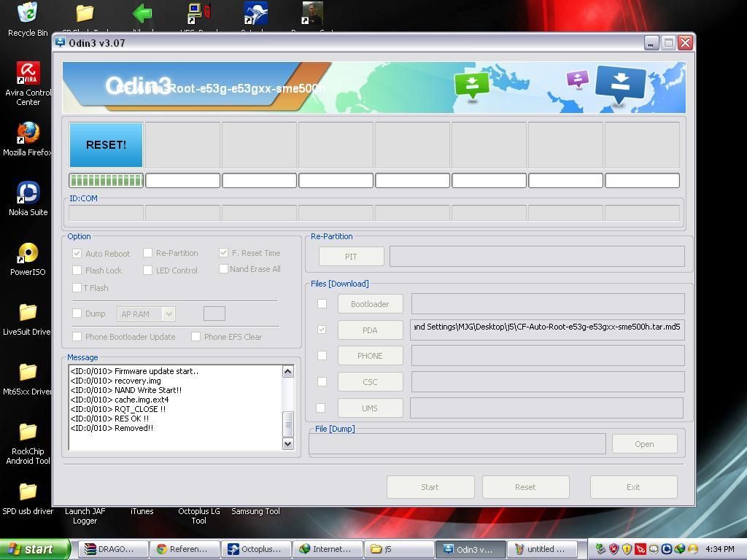Click the green progress bar under RESET!
Image resolution: width=747 pixels, height=560 pixels.
click(x=106, y=181)
